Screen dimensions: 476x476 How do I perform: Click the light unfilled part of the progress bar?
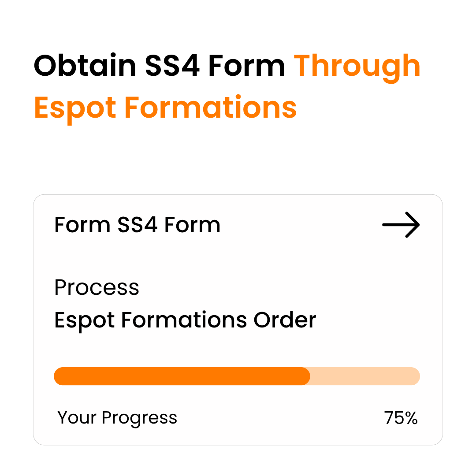coord(364,376)
